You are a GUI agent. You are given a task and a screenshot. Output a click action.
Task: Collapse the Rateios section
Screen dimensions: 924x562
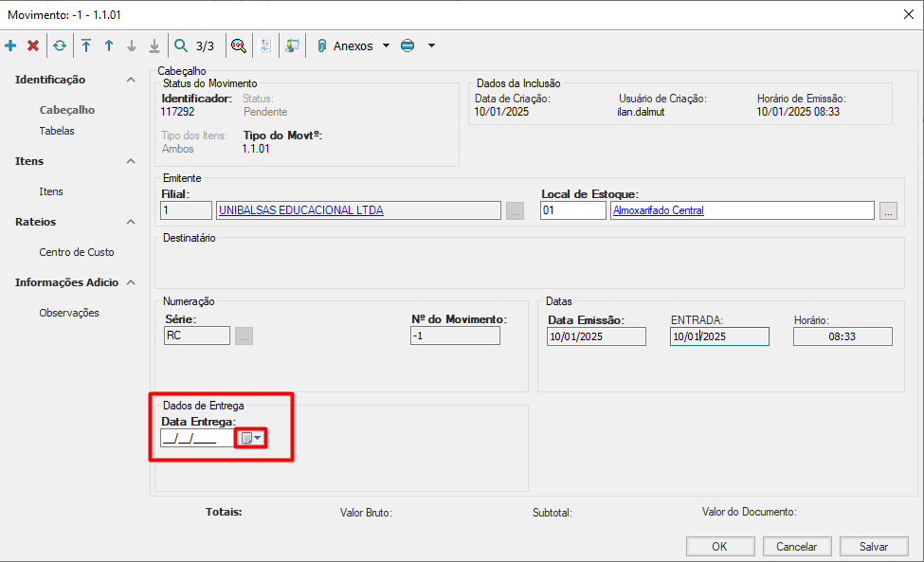click(131, 222)
